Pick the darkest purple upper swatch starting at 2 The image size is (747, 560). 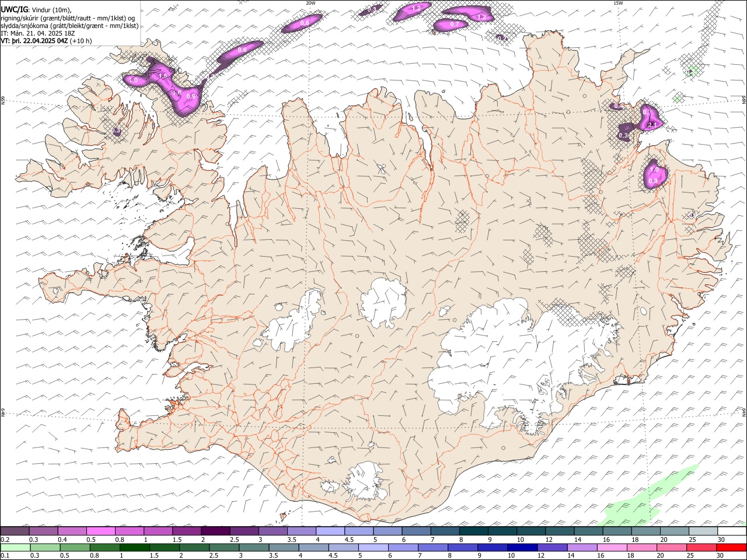pyautogui.click(x=215, y=531)
